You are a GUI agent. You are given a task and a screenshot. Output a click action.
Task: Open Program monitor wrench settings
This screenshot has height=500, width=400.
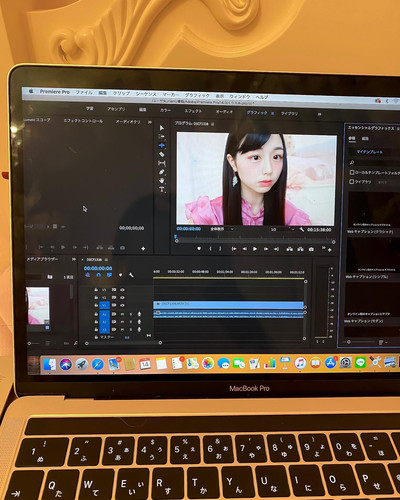[302, 229]
